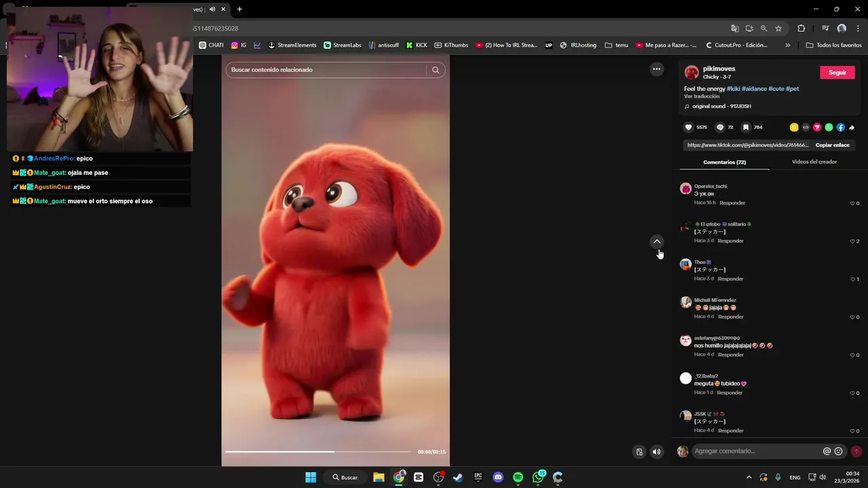
Task: Open the original sound - 917JOSH link
Action: coord(722,106)
